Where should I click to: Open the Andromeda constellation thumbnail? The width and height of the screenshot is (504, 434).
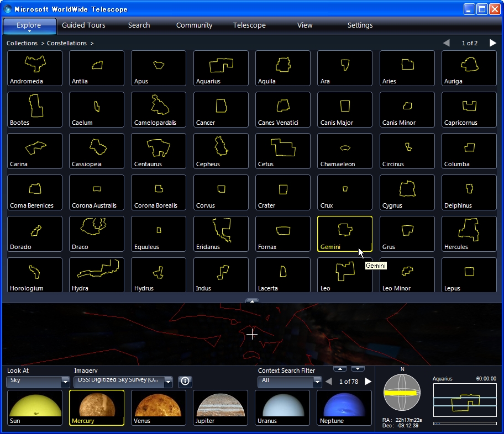35,68
